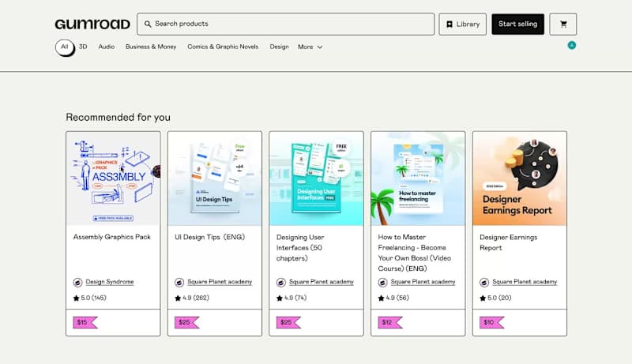This screenshot has width=632, height=364.
Task: Click the rating text '4.9 (262)'
Action: [196, 298]
